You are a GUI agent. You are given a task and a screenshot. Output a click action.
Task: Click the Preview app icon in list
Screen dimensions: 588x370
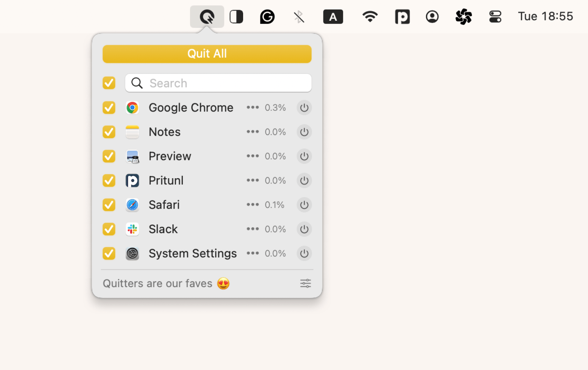point(132,156)
